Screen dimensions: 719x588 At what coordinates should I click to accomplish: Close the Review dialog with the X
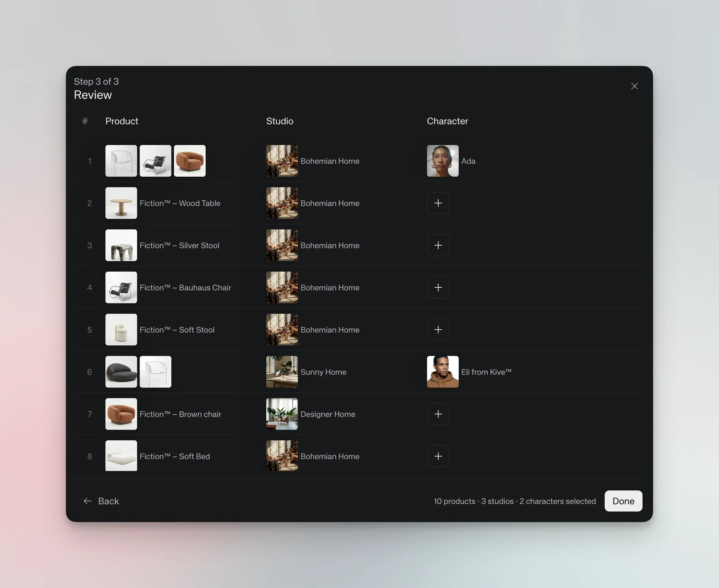point(634,86)
